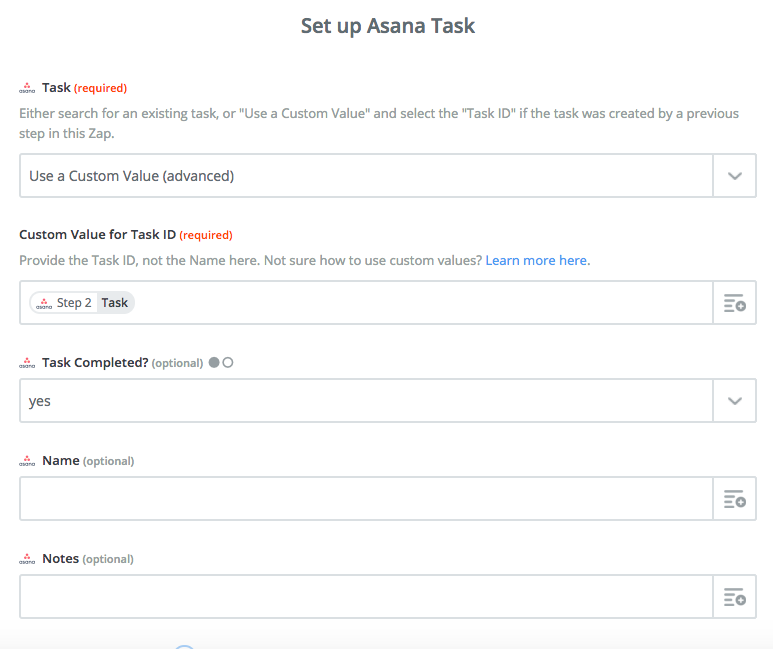The width and height of the screenshot is (773, 649).
Task: Click insert-field icon beside Notes input
Action: coord(735,597)
